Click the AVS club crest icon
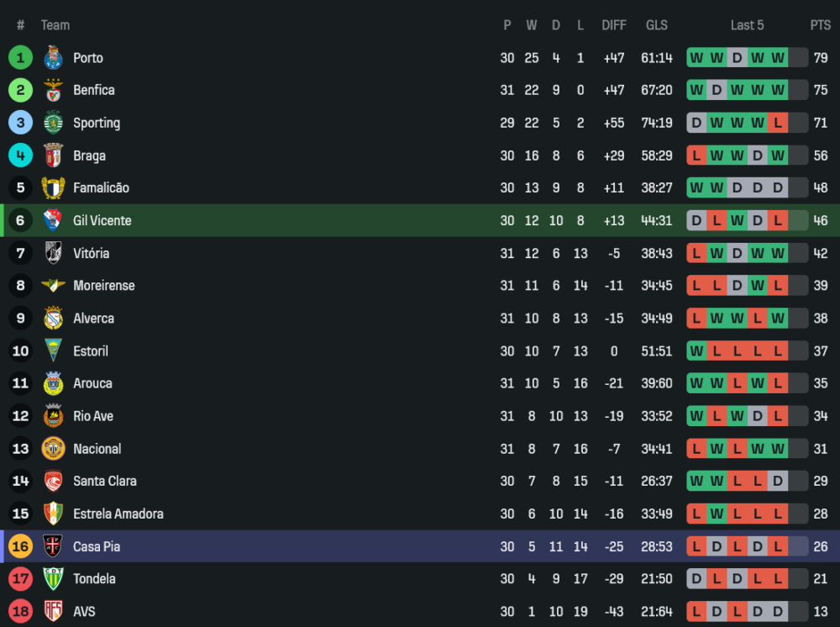 click(x=53, y=611)
